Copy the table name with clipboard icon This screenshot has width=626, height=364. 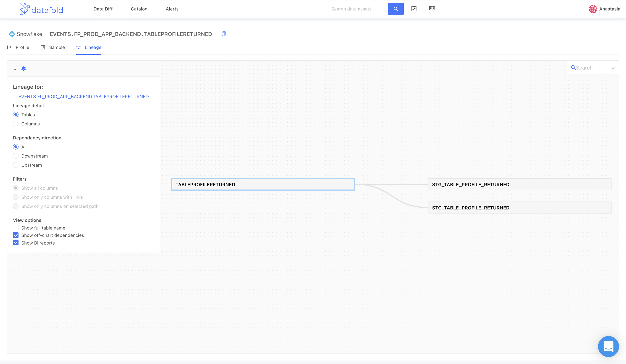pos(224,34)
